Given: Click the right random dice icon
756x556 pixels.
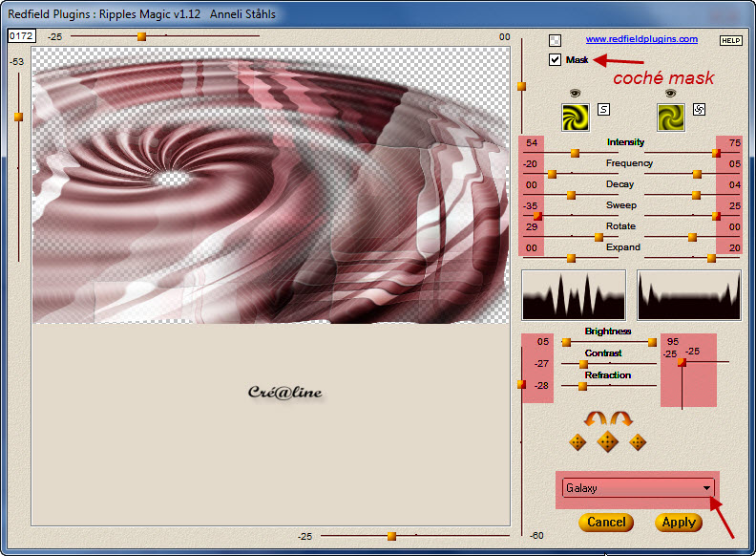Looking at the screenshot, I should point(639,442).
